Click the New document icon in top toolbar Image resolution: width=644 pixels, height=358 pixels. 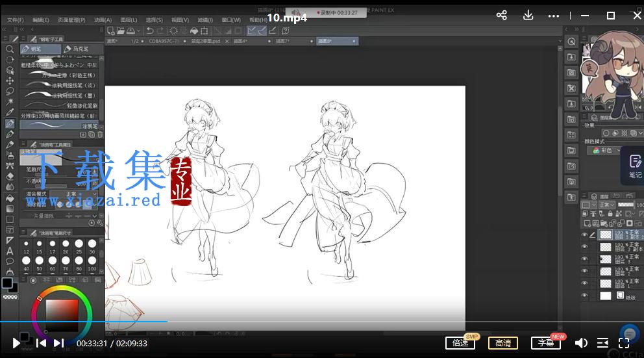(x=110, y=31)
